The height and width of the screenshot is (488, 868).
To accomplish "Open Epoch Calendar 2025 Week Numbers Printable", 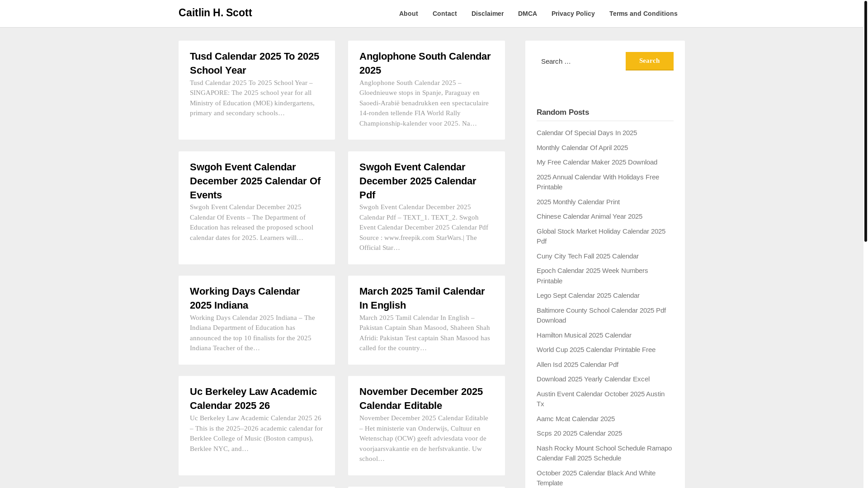I will coord(592,276).
